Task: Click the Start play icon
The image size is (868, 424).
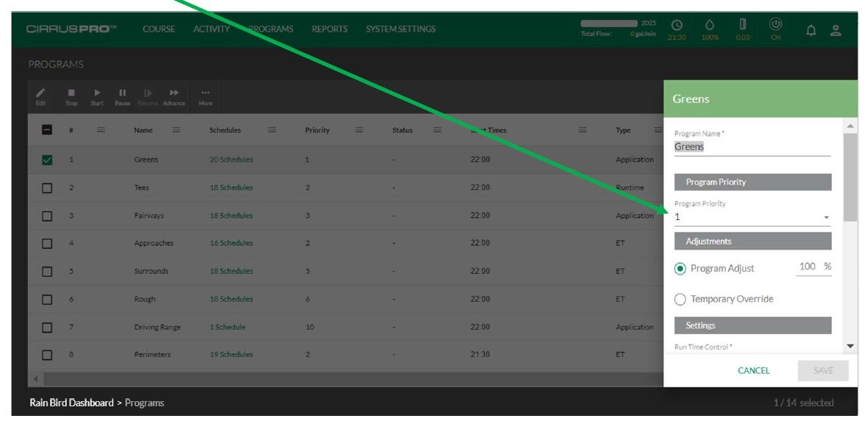Action: (97, 93)
